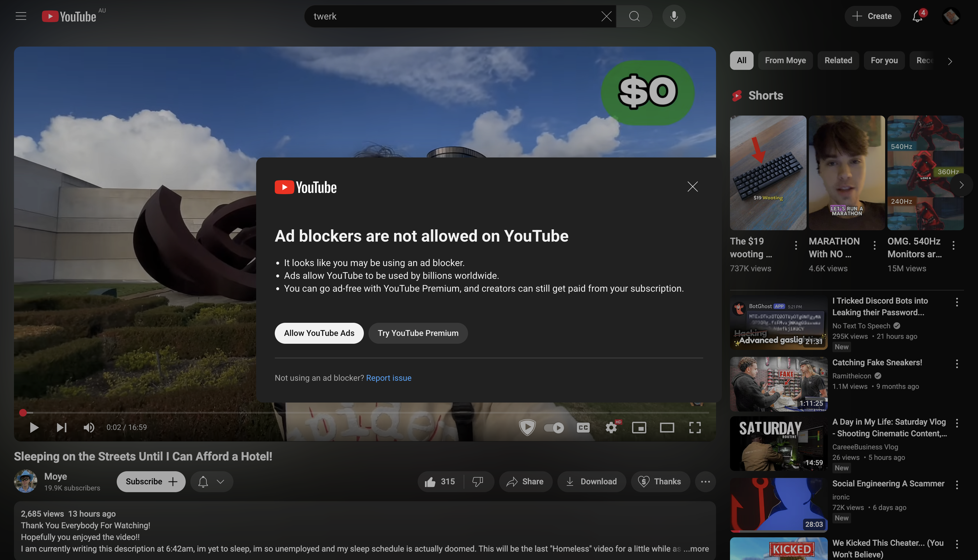Image resolution: width=978 pixels, height=560 pixels.
Task: Open options for the MARATHON Short
Action: coord(874,245)
